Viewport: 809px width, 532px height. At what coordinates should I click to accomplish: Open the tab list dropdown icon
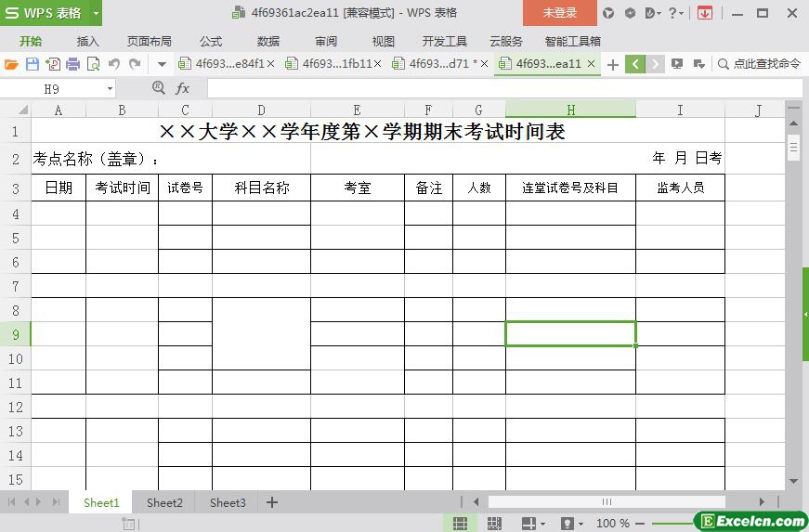point(699,64)
